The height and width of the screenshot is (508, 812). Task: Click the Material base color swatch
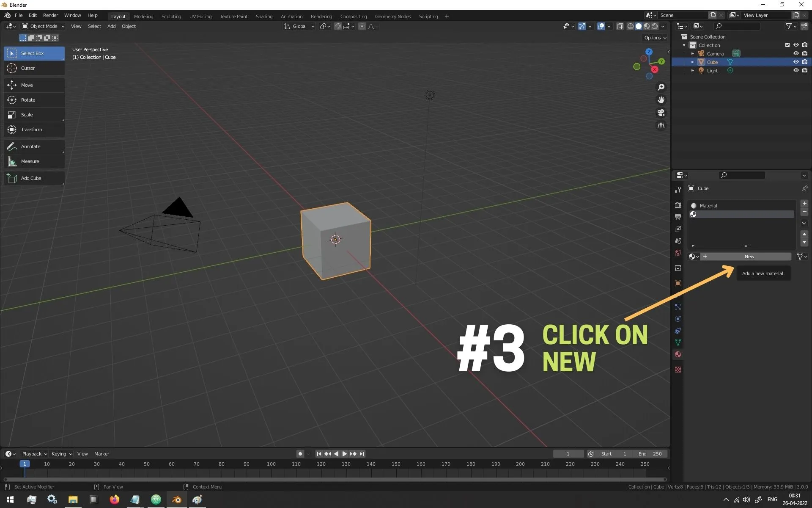click(694, 205)
